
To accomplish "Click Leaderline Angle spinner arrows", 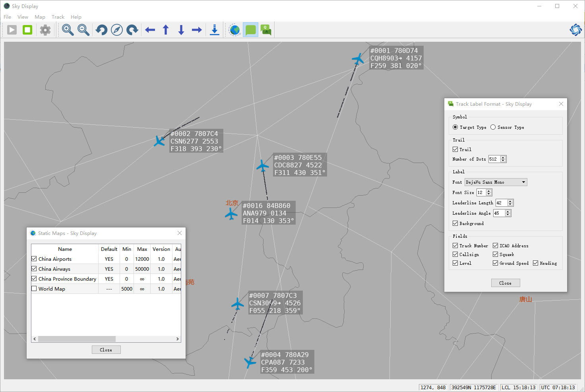I will [x=508, y=213].
